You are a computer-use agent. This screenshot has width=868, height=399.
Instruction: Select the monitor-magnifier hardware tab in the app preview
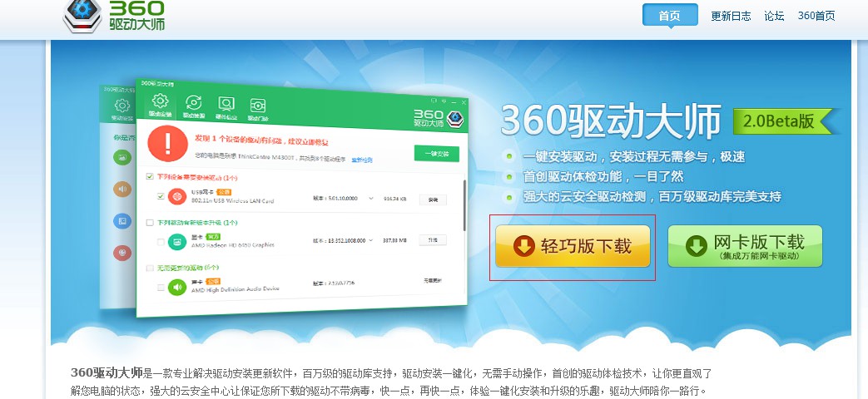[x=226, y=108]
